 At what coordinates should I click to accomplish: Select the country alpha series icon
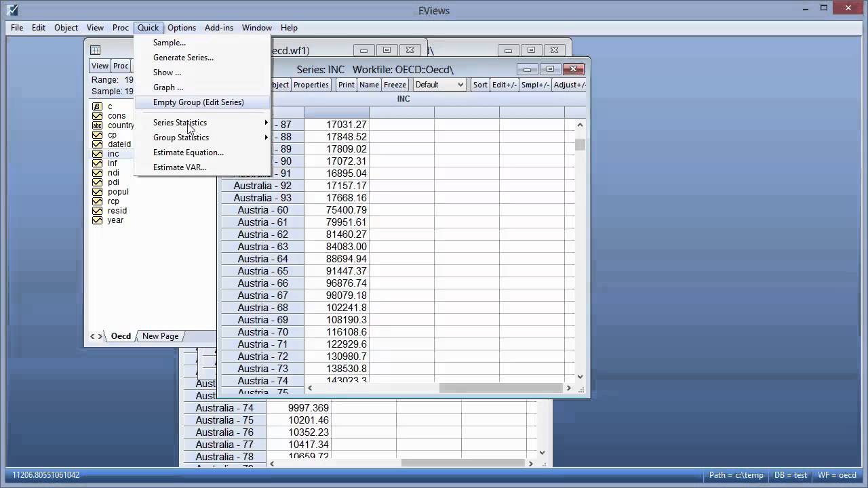pyautogui.click(x=97, y=125)
